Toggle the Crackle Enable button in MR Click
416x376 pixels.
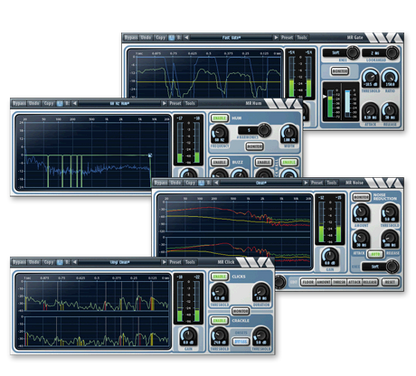point(219,321)
